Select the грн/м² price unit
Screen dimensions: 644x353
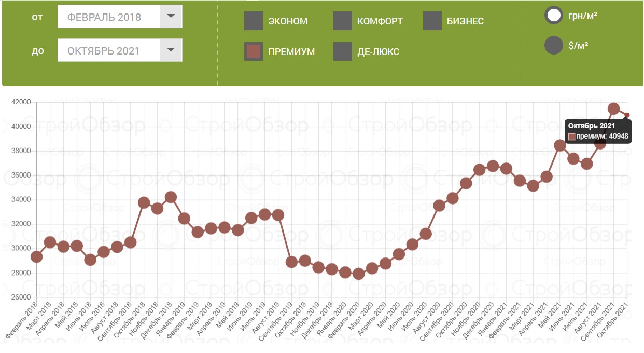(x=554, y=15)
